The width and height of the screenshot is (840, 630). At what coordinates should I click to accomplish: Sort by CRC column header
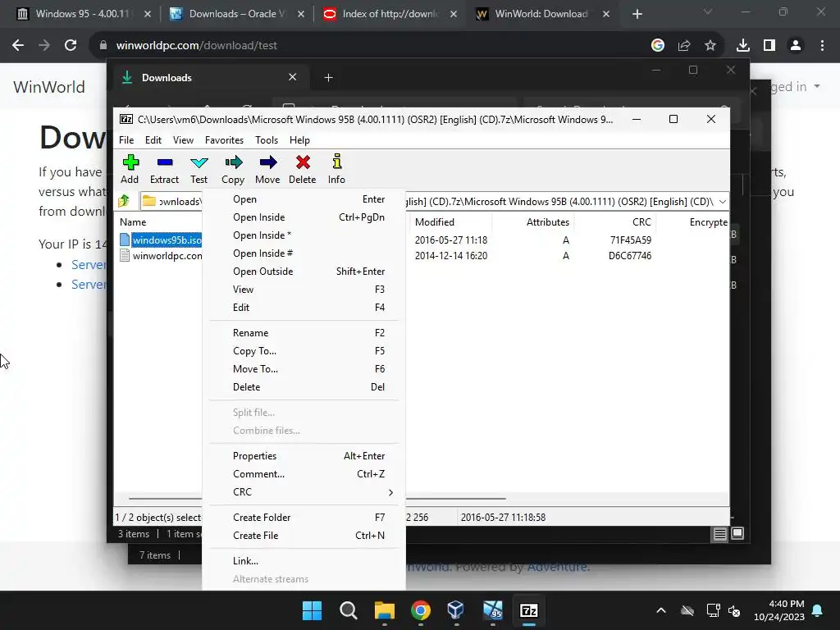641,221
